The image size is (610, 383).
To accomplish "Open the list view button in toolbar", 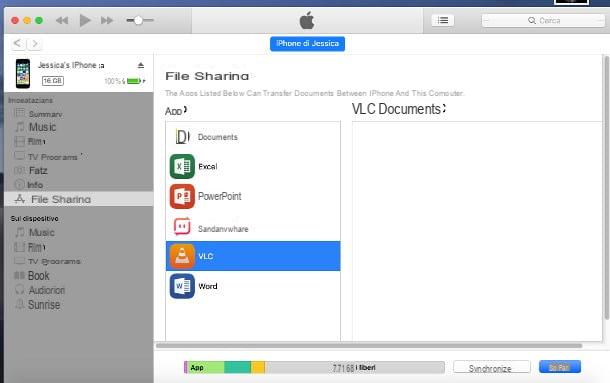I will [443, 20].
